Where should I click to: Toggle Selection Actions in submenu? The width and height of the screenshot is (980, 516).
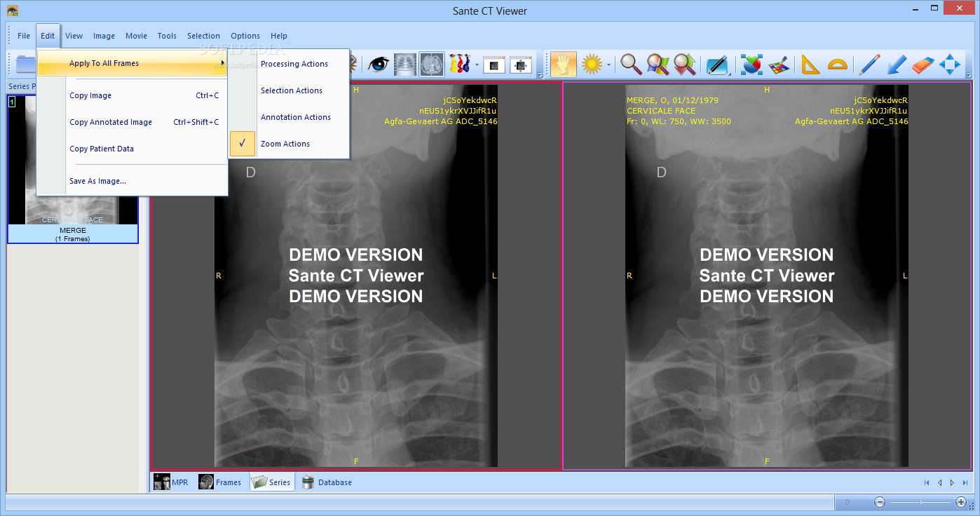click(x=288, y=90)
